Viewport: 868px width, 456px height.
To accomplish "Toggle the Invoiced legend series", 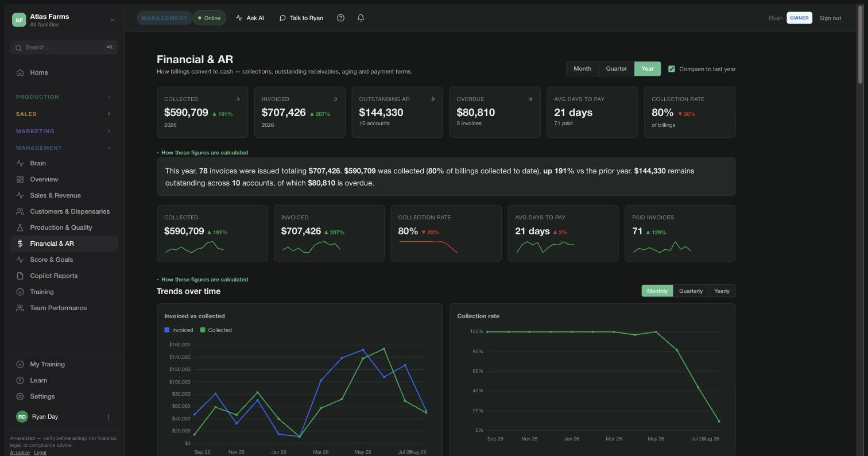I will click(x=179, y=330).
